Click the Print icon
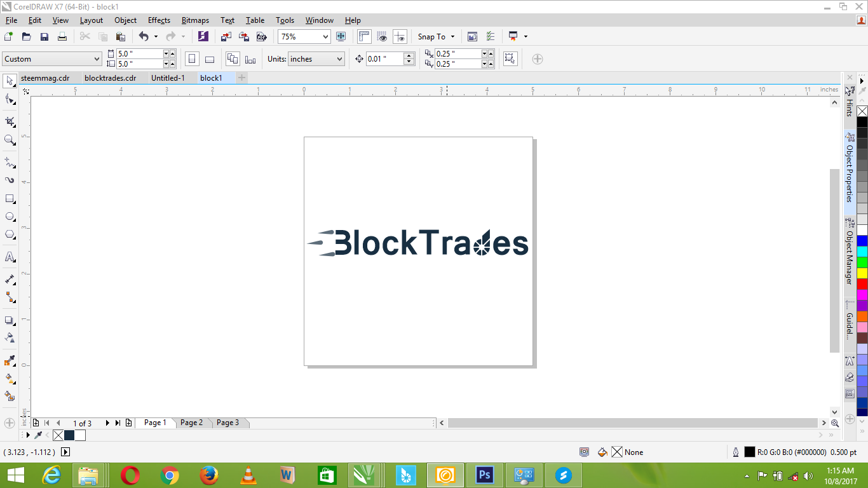Image resolution: width=868 pixels, height=488 pixels. [x=62, y=37]
